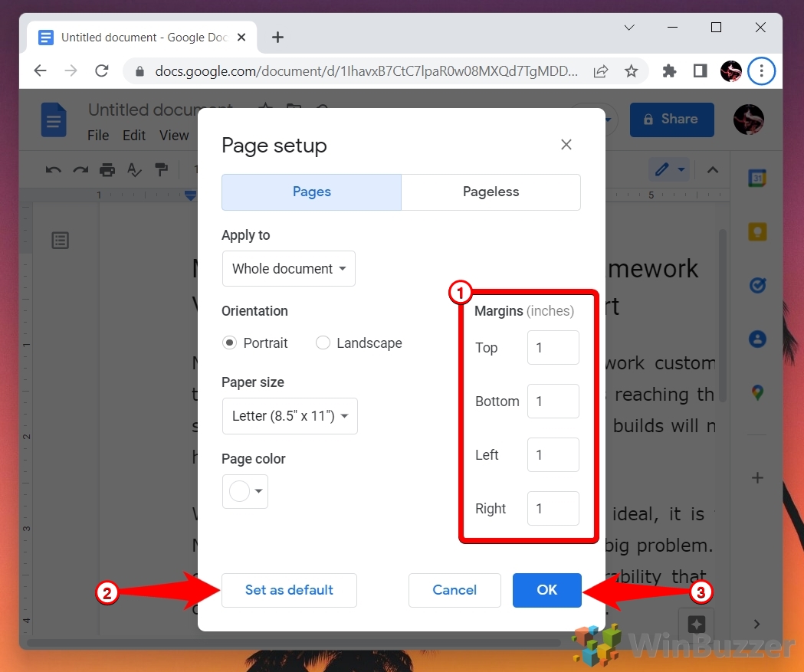Click the Right margin field

point(553,509)
